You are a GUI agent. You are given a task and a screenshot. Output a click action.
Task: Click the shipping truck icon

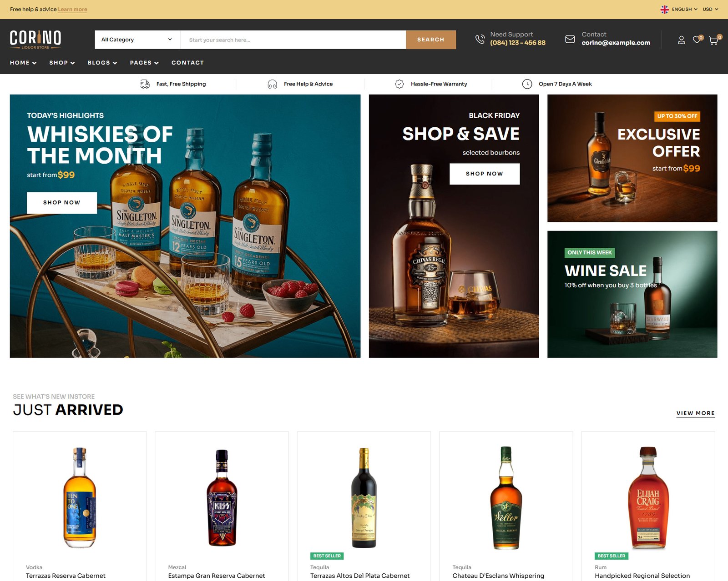(145, 84)
